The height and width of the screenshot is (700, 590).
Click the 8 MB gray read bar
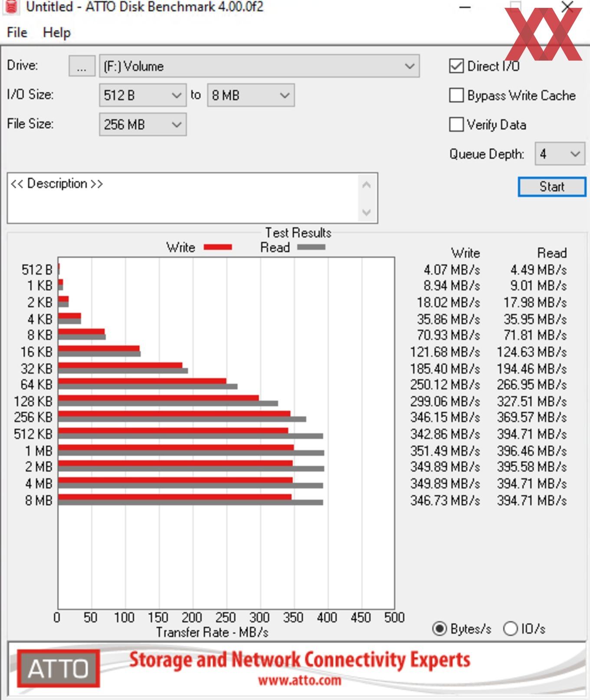click(x=190, y=502)
